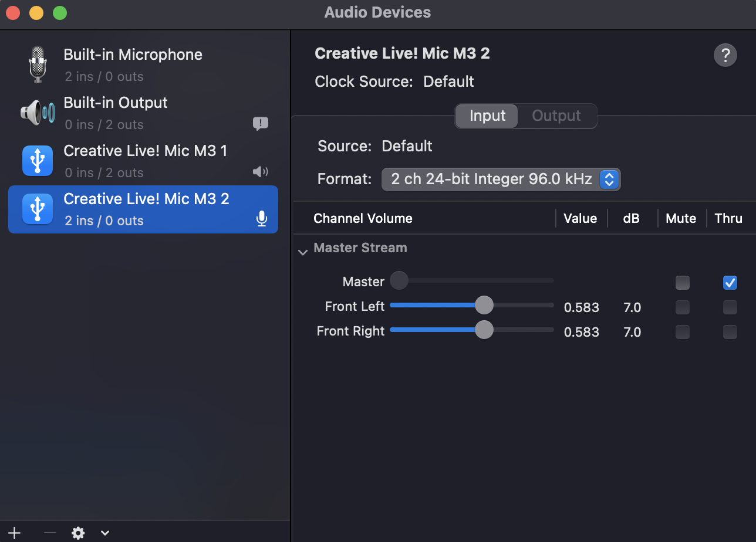Mute the Front Left channel

[x=682, y=307]
